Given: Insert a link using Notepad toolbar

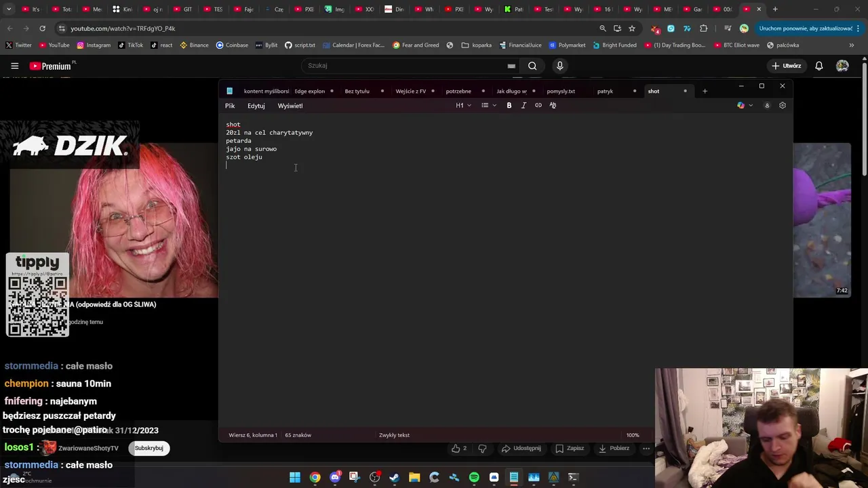Looking at the screenshot, I should [538, 105].
